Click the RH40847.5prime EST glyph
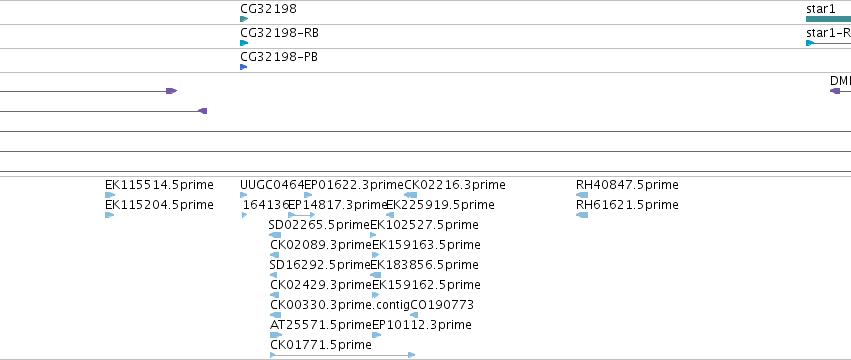Viewport: 851px width, 360px height. (582, 195)
